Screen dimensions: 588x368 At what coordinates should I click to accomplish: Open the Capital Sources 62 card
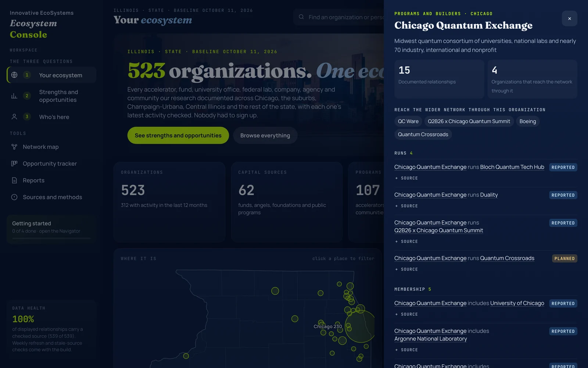(287, 202)
